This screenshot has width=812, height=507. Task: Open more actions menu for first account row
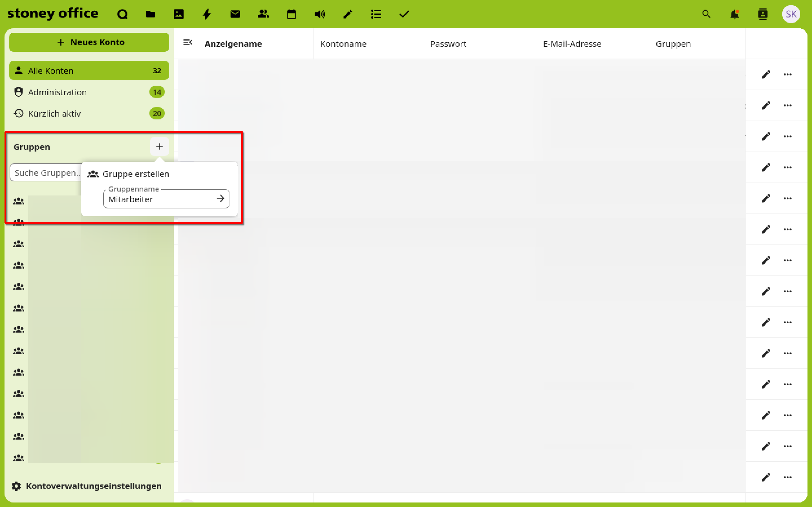coord(787,74)
